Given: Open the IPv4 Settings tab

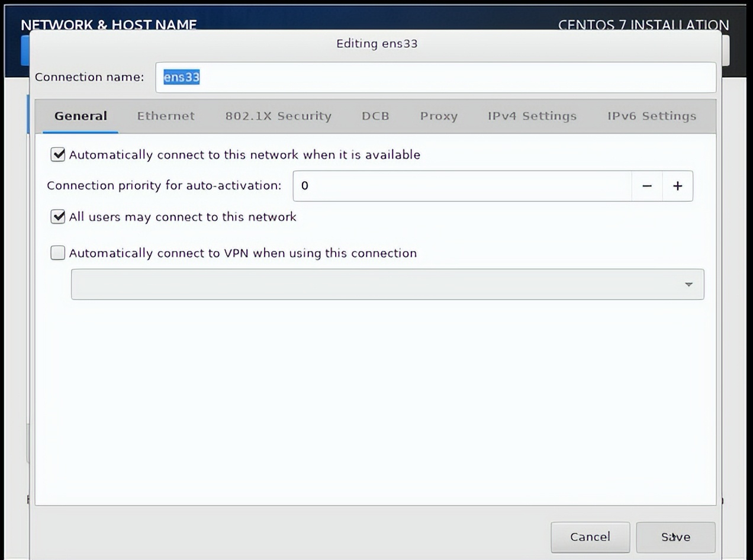Looking at the screenshot, I should pos(532,116).
